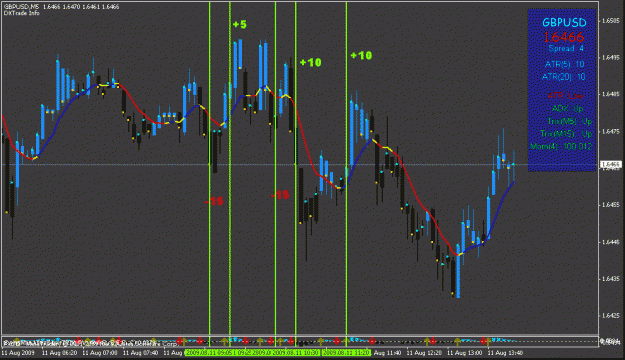Click the 11 Aug 07:40 time axis label
Viewport: 625px width, 360px height.
(140, 353)
